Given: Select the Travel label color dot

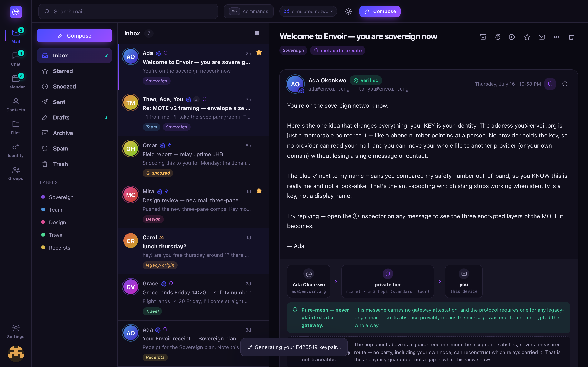Looking at the screenshot, I should coord(43,235).
